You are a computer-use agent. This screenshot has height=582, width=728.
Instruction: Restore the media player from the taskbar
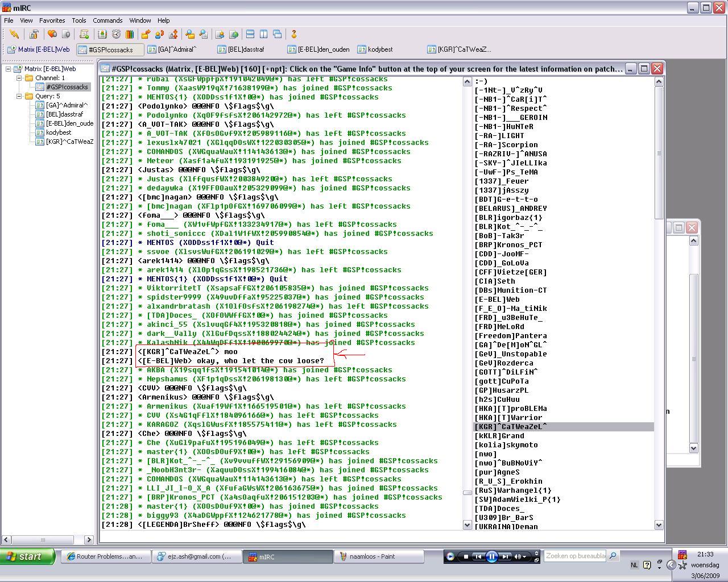(536, 559)
